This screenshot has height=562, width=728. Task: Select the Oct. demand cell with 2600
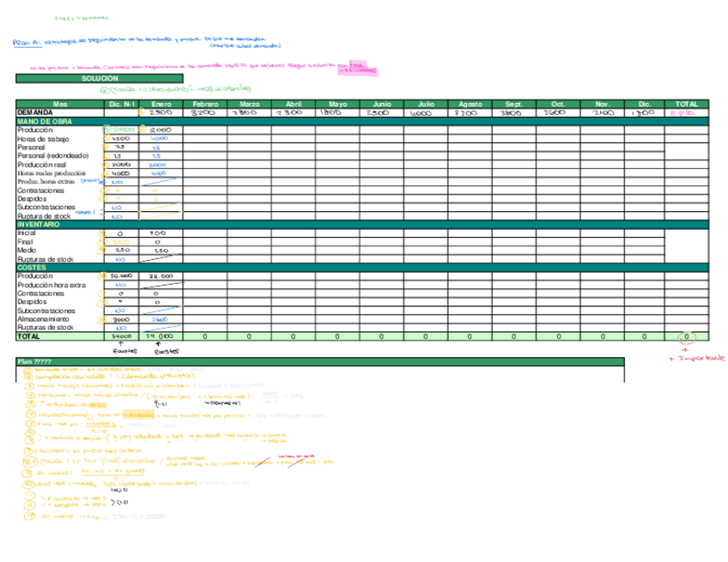558,112
